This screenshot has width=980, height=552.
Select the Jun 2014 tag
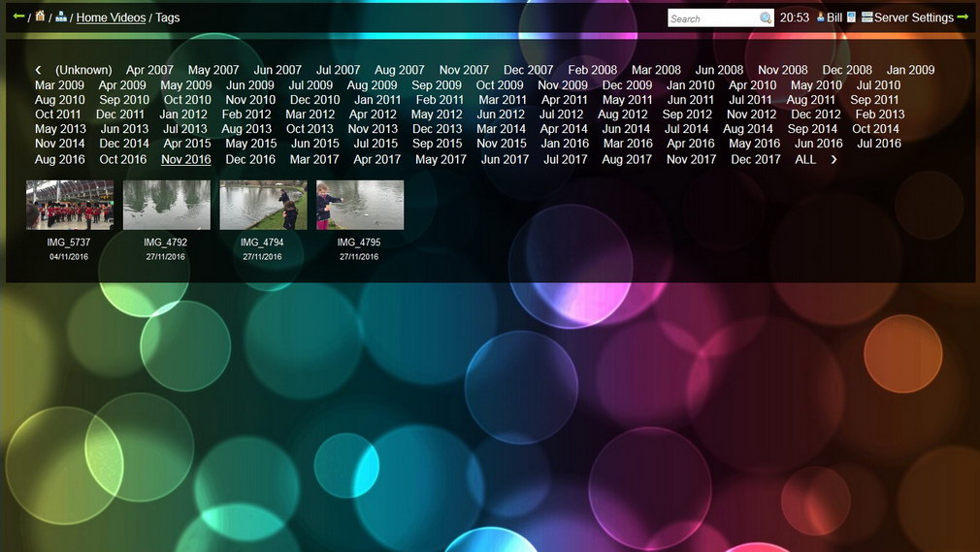626,129
